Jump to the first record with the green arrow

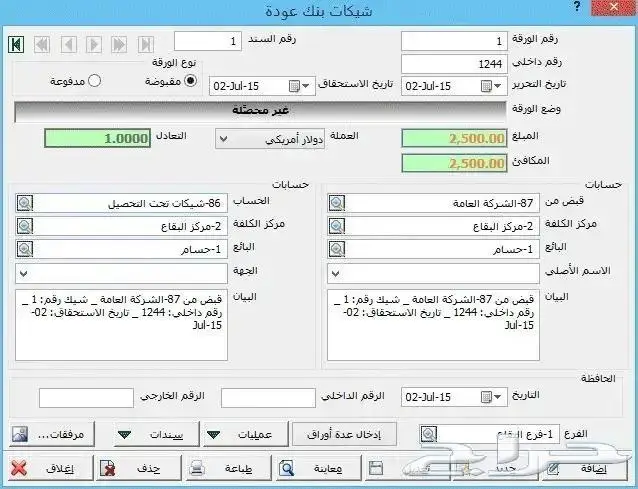[x=16, y=44]
